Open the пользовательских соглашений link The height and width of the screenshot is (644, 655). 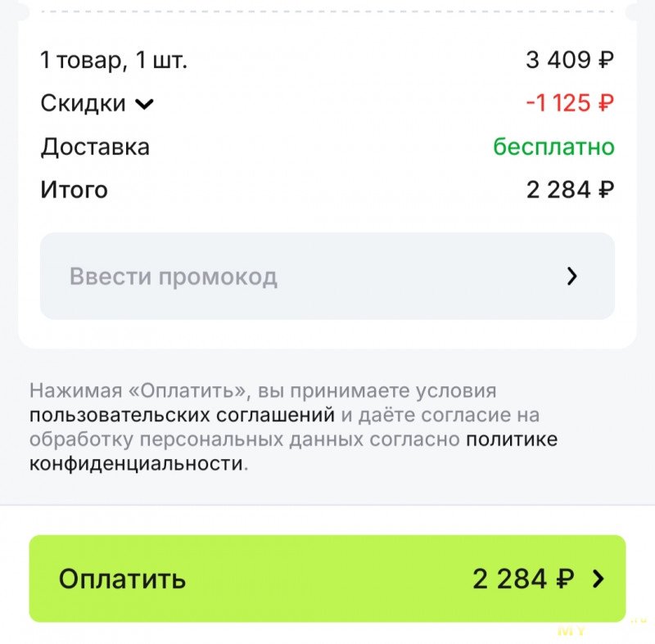pos(182,415)
